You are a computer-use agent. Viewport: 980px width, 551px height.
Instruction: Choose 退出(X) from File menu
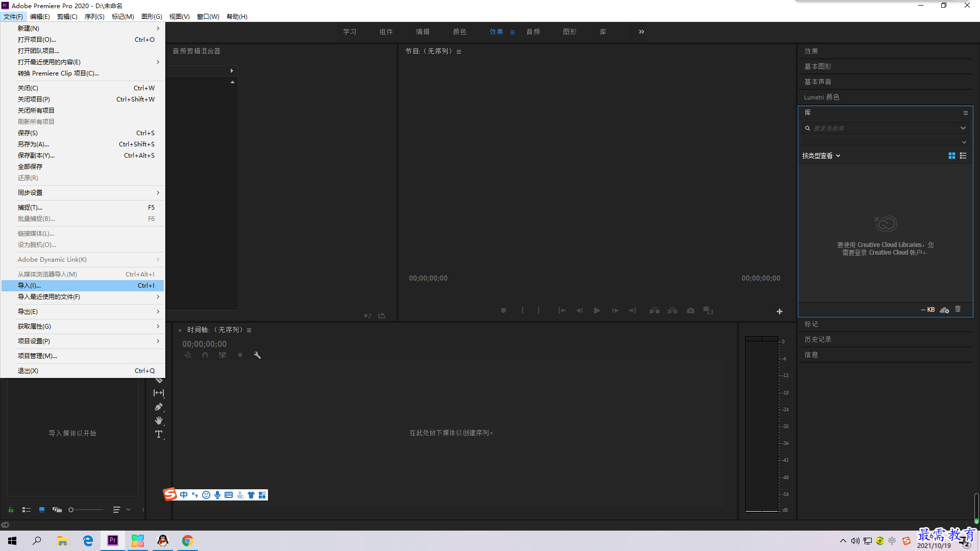tap(83, 370)
